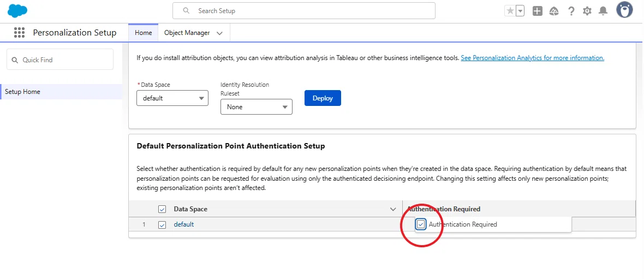Screen dimensions: 644x279
Task: Open the global actions plus icon
Action: [537, 11]
